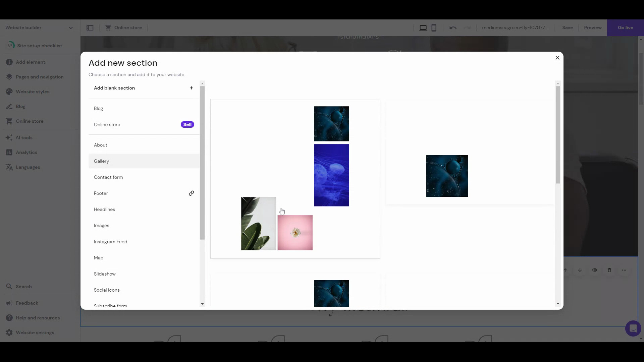Select Contact form category
The height and width of the screenshot is (362, 644).
(x=108, y=177)
